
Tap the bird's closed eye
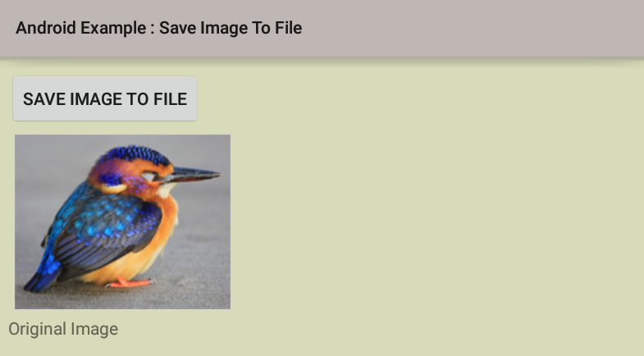click(148, 176)
